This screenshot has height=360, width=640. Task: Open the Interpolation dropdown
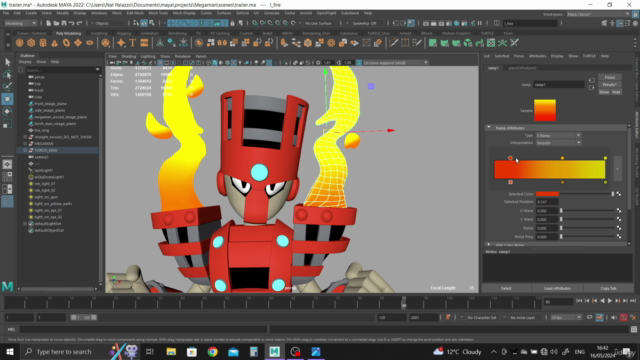558,143
